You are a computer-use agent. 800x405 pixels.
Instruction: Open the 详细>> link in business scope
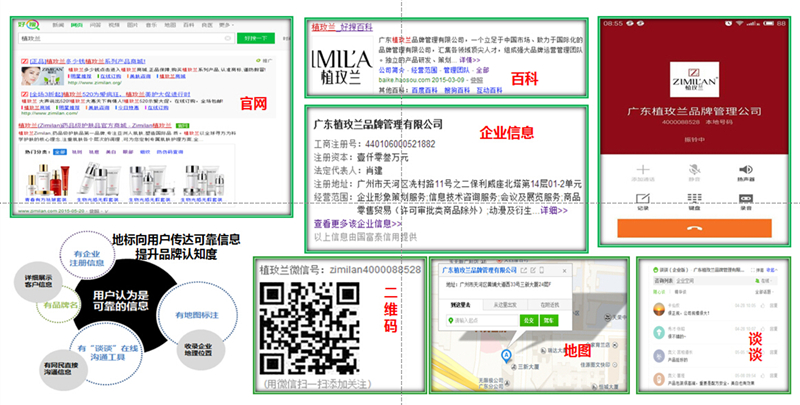tap(554, 211)
